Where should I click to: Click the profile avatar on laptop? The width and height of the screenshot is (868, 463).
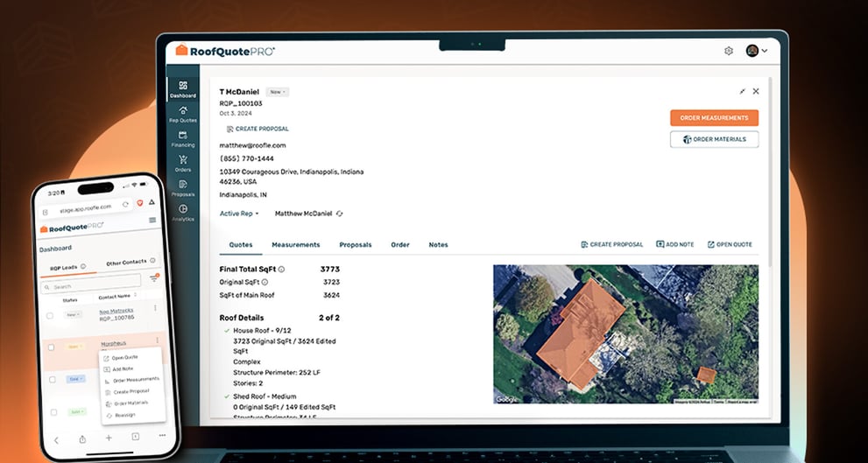pos(752,51)
